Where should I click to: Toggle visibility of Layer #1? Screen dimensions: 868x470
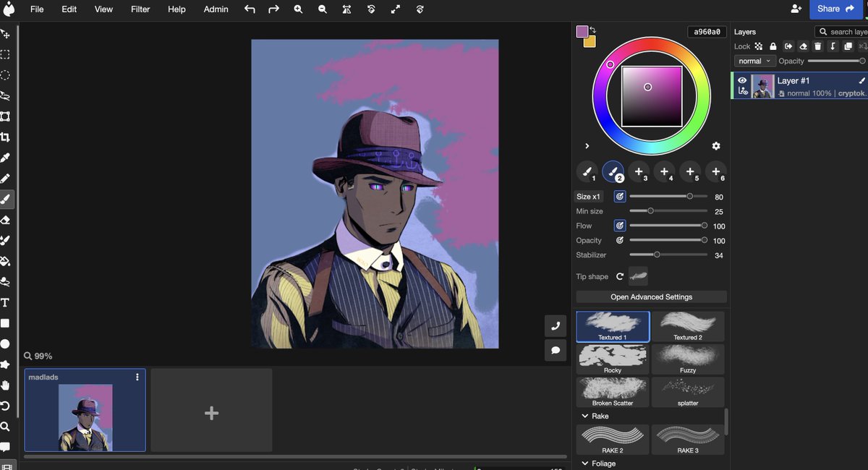point(742,80)
